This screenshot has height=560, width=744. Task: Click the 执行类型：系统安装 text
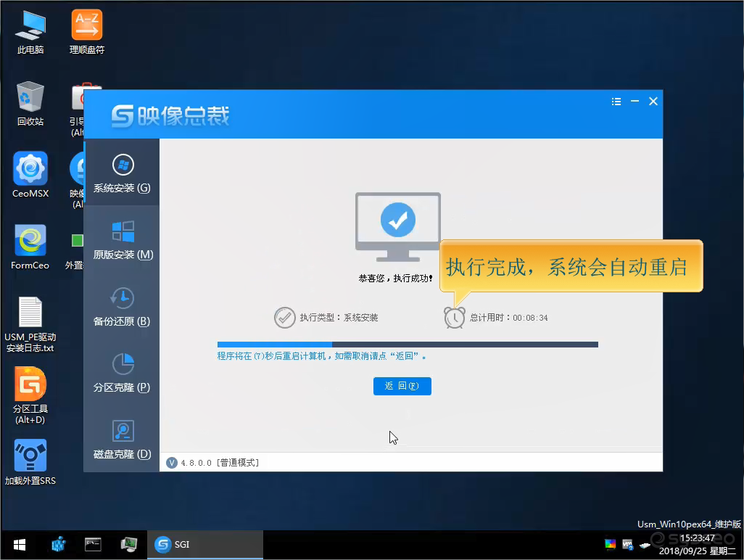point(339,318)
